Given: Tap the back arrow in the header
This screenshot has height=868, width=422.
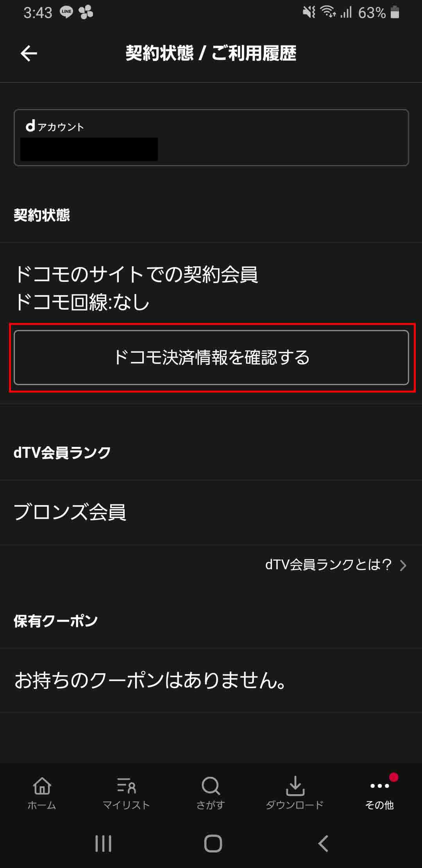Looking at the screenshot, I should click(29, 53).
